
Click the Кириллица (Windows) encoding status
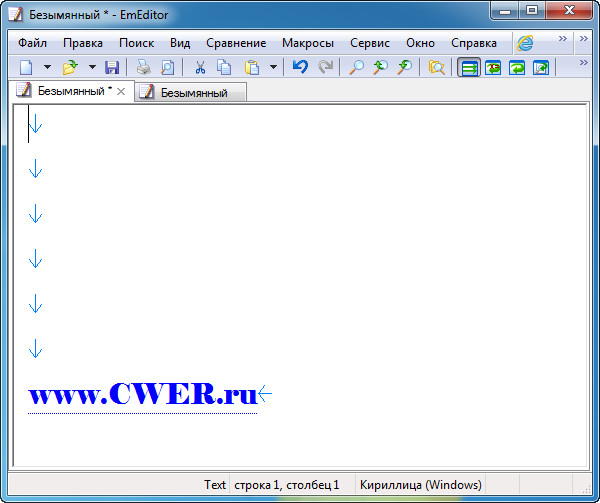click(421, 485)
